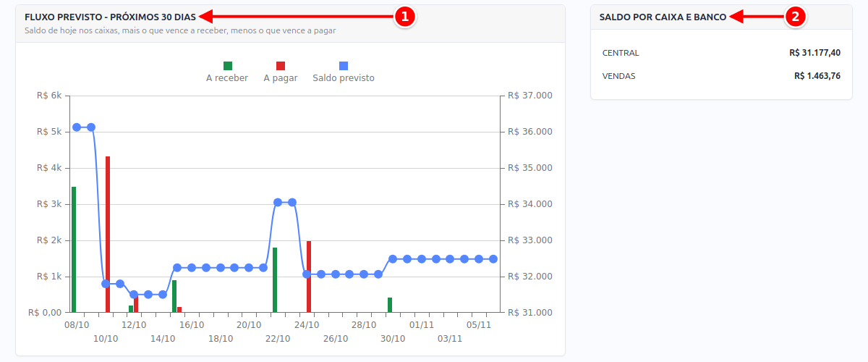This screenshot has width=868, height=362.
Task: Click the R$ 31.177,40 balance value
Action: (x=815, y=53)
